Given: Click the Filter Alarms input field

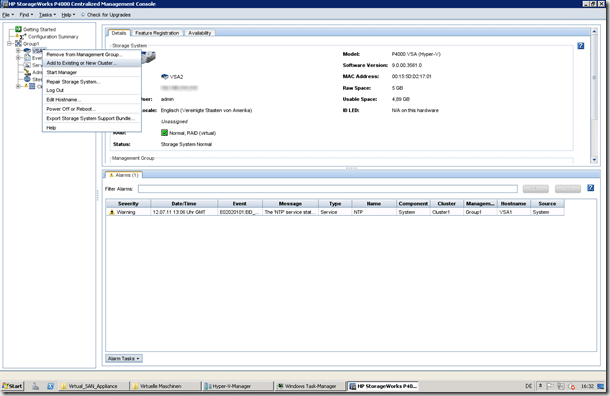Looking at the screenshot, I should tap(328, 189).
